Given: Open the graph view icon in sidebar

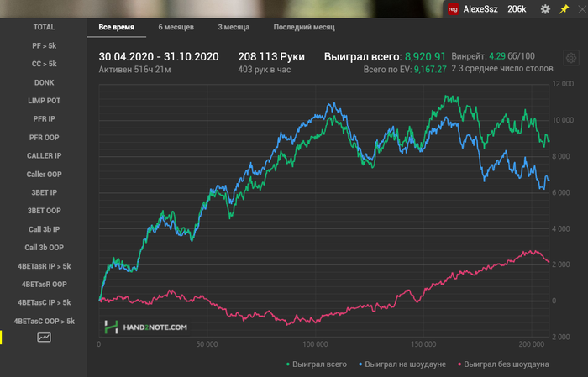Looking at the screenshot, I should pos(44,338).
